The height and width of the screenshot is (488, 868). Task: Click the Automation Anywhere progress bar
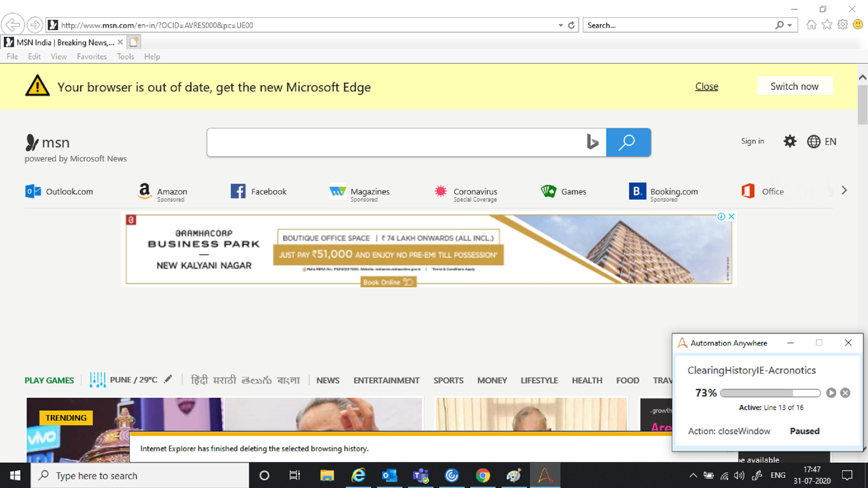click(x=770, y=393)
